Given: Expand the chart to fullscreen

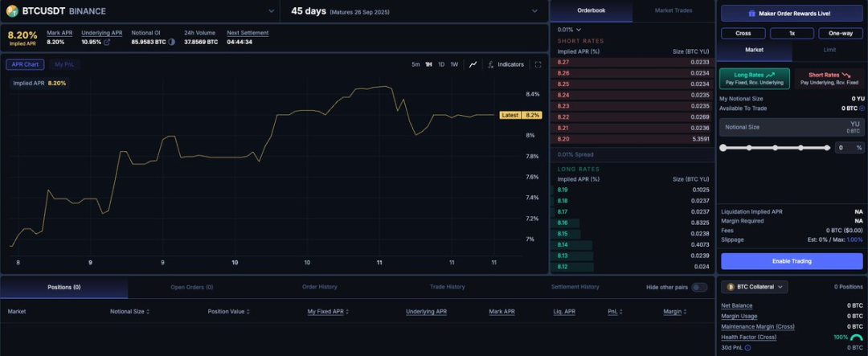Looking at the screenshot, I should [538, 64].
